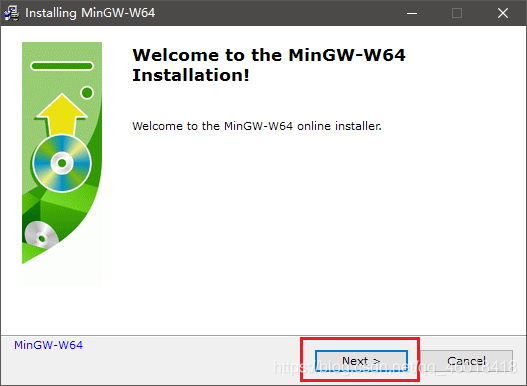The width and height of the screenshot is (527, 386).
Task: Click the green installer banner image
Action: (62, 164)
